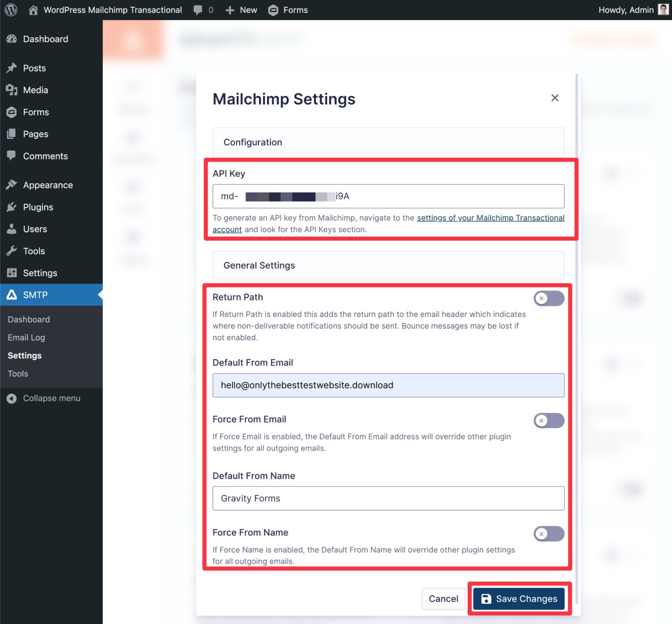The height and width of the screenshot is (624, 672).
Task: Click the Plugins plug icon
Action: pyautogui.click(x=12, y=207)
